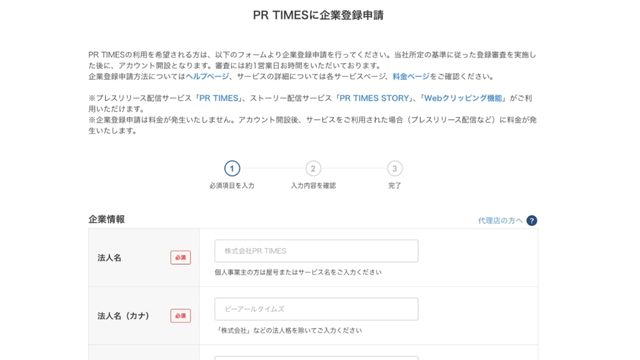Open the 料金ページ link
This screenshot has width=640, height=360.
coord(411,76)
